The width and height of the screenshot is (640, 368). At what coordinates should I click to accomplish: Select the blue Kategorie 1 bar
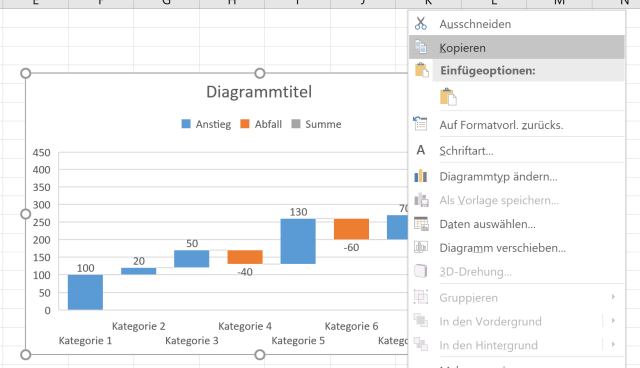[x=85, y=292]
